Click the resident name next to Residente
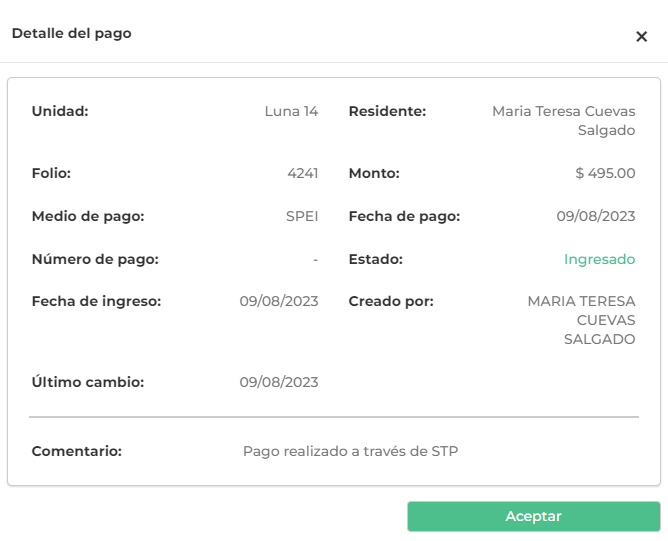The image size is (668, 541). [564, 121]
